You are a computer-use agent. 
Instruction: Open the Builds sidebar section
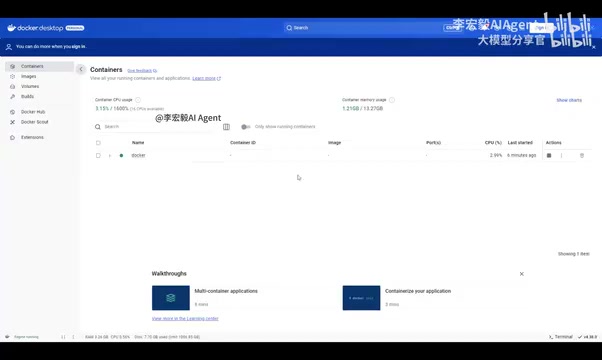[40, 96]
